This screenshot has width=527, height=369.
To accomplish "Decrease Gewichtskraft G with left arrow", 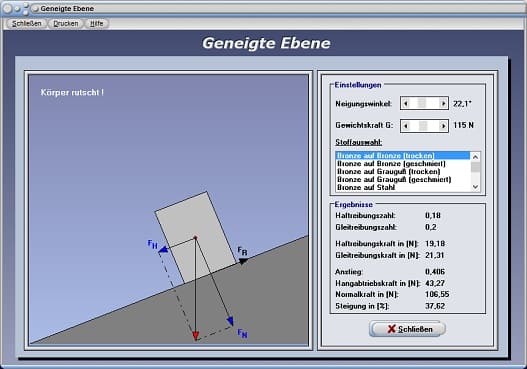I will point(406,126).
